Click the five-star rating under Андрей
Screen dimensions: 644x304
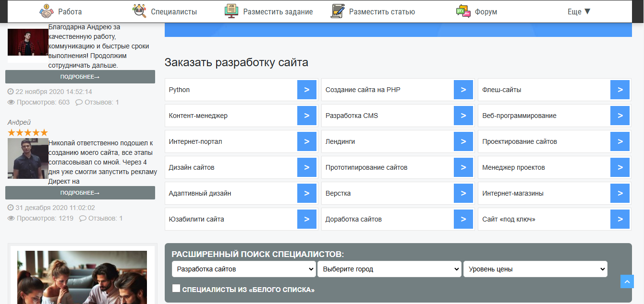click(28, 132)
